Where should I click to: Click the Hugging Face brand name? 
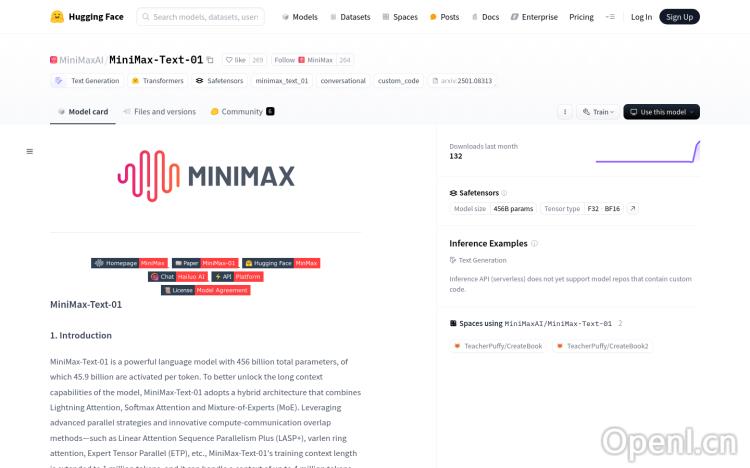click(96, 17)
